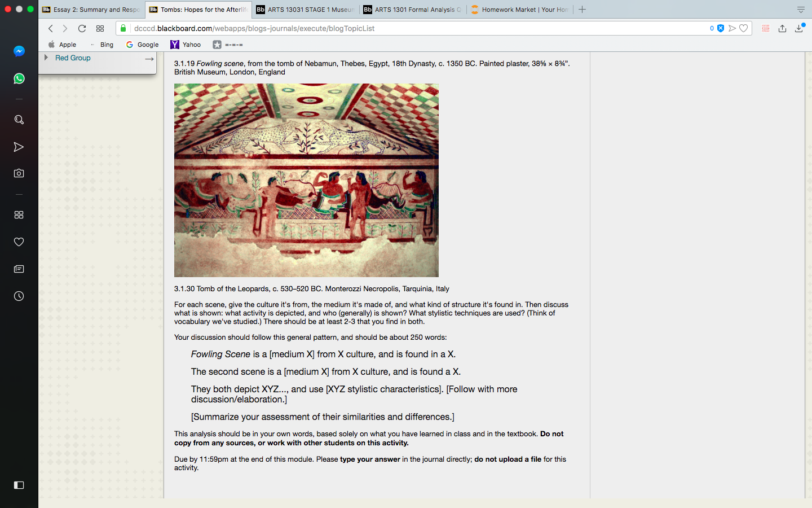This screenshot has width=812, height=508.
Task: Switch to ARTS 1301 Formal Analysis tab
Action: [x=413, y=10]
